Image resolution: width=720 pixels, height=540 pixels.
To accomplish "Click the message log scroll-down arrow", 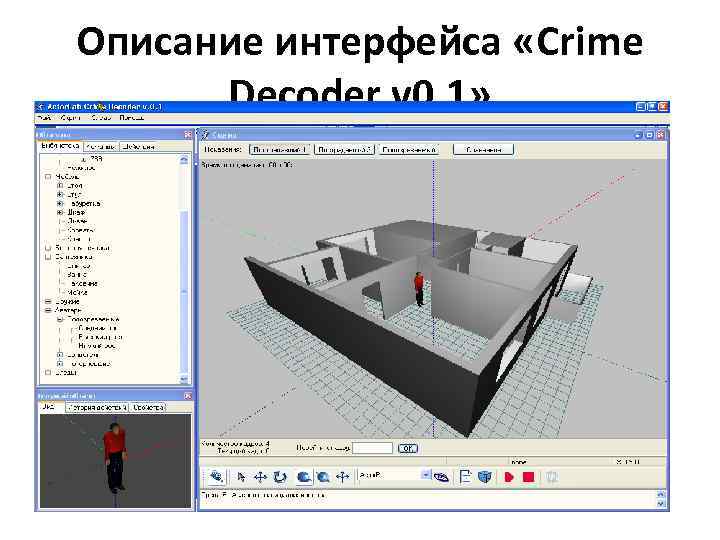I will click(x=661, y=504).
